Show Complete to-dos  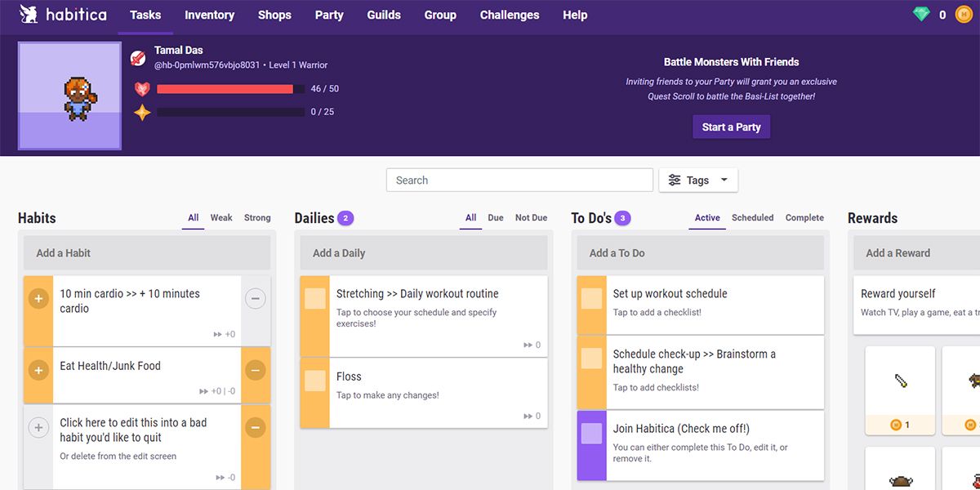[804, 218]
